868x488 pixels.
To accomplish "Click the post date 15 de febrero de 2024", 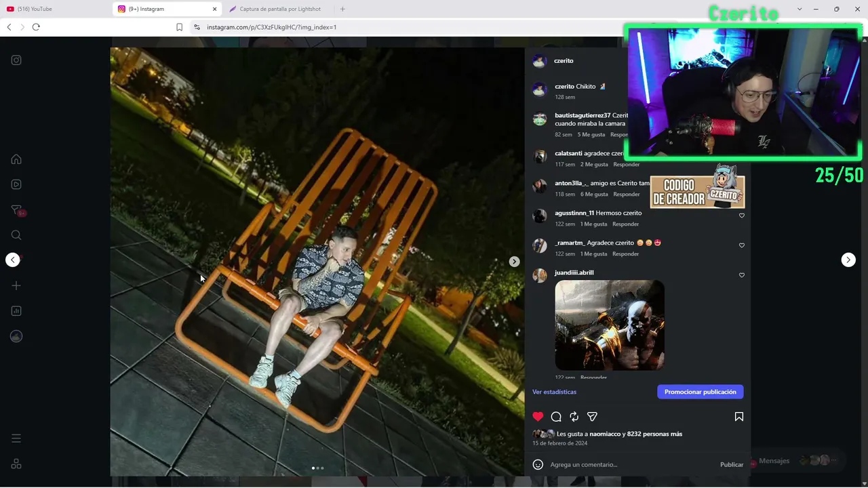I will (559, 443).
